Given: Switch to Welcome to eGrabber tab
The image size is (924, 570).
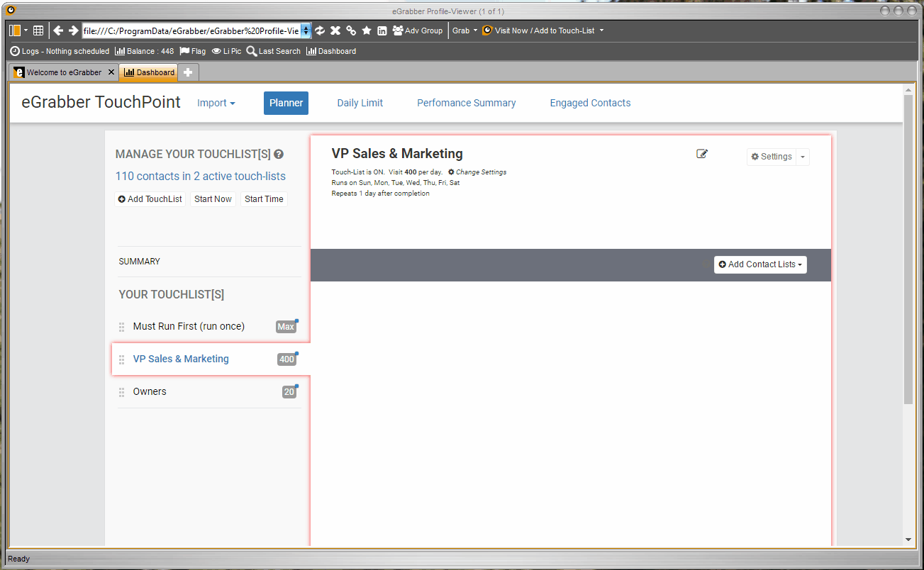Looking at the screenshot, I should [x=58, y=72].
